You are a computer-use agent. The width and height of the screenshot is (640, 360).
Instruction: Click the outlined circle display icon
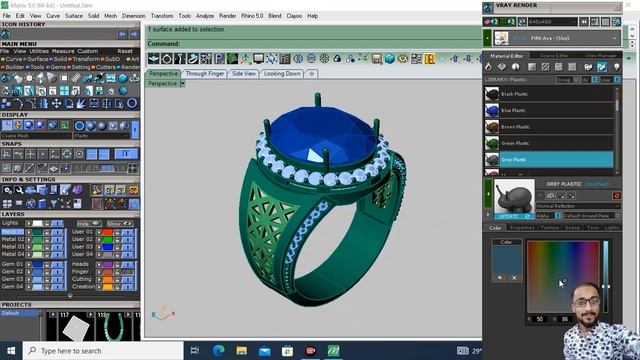(79, 125)
